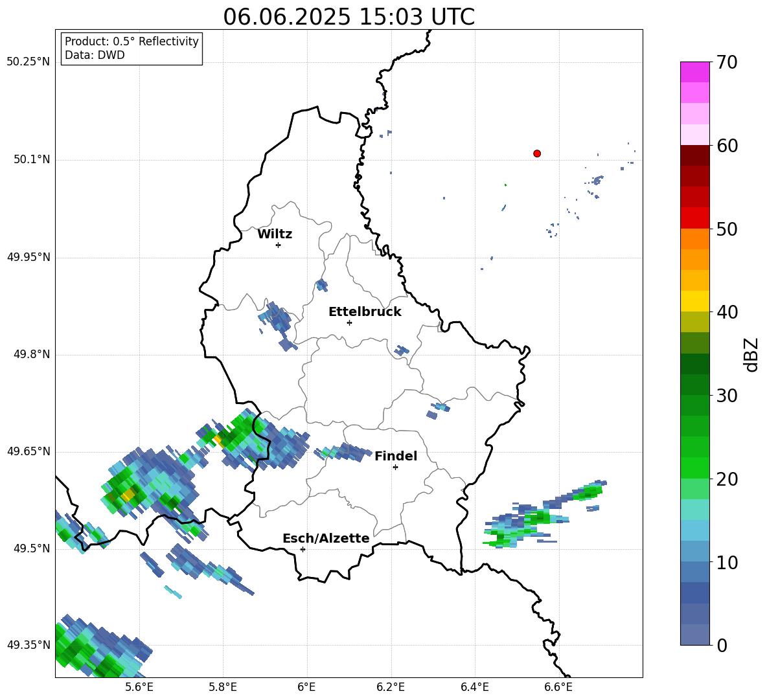The width and height of the screenshot is (767, 700).
Task: Click the 6.4°E longitude label
Action: point(474,687)
